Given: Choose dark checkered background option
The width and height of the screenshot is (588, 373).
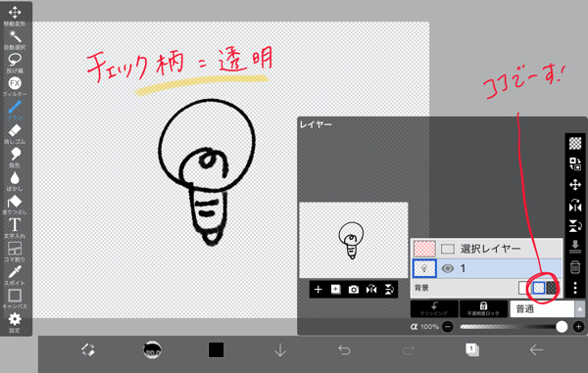Looking at the screenshot, I should pos(551,288).
